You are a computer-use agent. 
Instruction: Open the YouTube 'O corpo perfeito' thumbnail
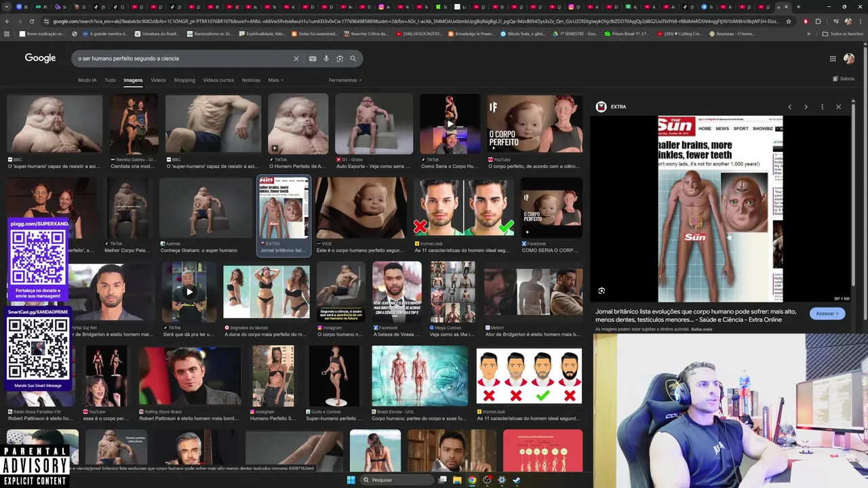[x=535, y=124]
